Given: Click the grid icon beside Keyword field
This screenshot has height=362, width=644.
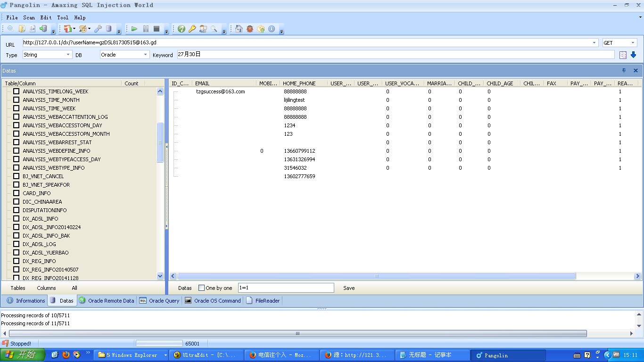Looking at the screenshot, I should 623,55.
